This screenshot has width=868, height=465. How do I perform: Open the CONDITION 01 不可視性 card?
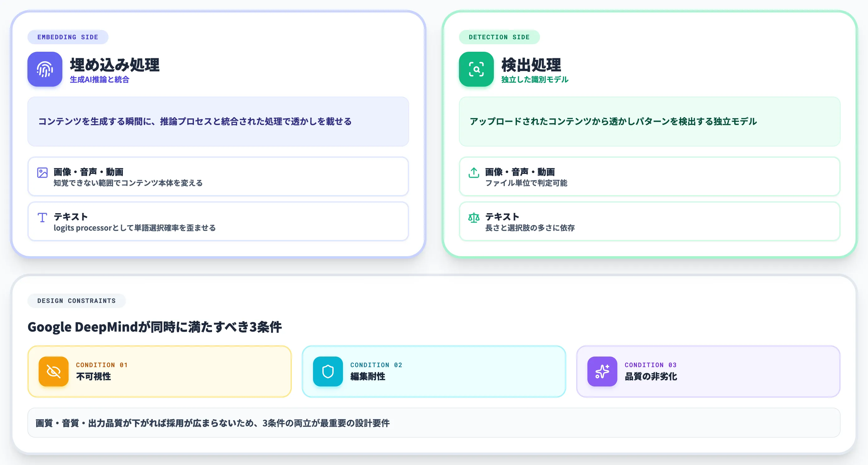pos(159,372)
